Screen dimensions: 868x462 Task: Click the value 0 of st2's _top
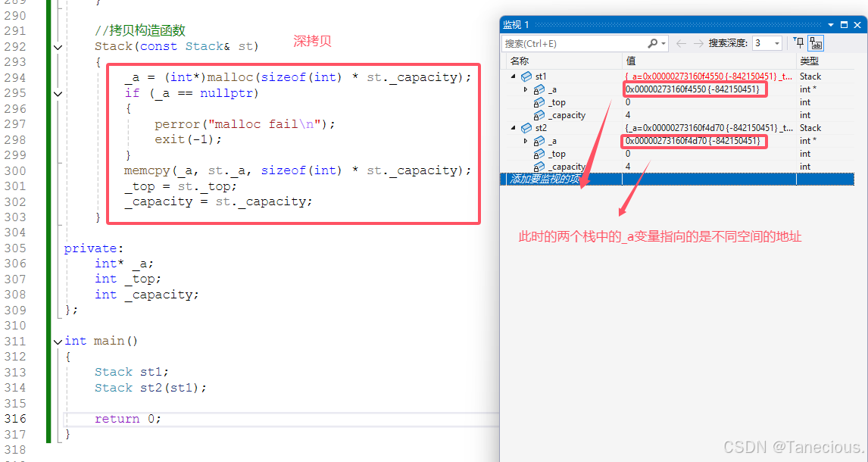point(628,154)
